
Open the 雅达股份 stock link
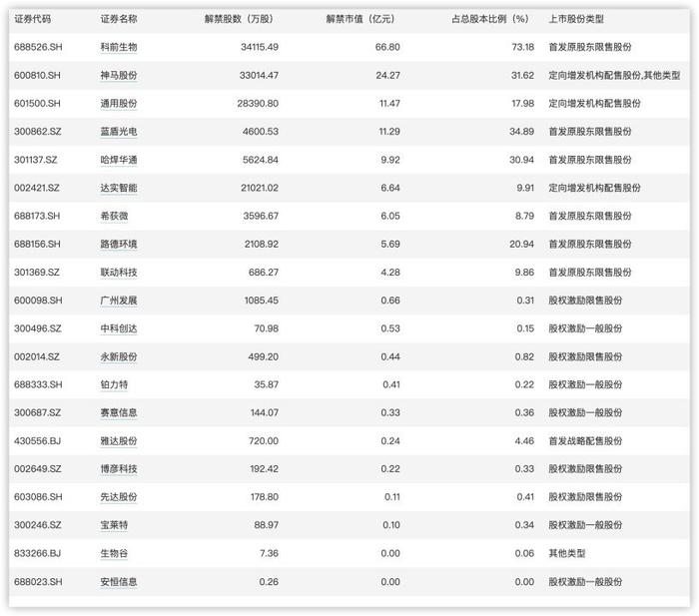point(119,441)
